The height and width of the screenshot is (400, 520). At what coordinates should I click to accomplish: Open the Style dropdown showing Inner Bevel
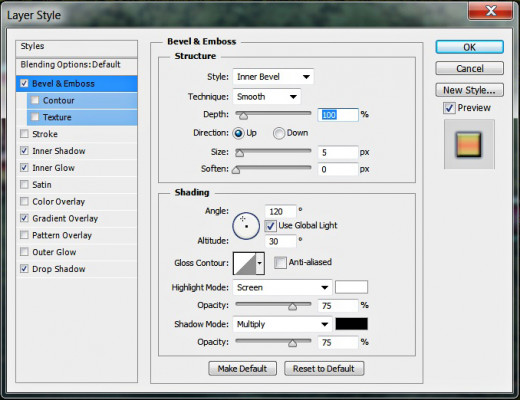click(x=273, y=77)
